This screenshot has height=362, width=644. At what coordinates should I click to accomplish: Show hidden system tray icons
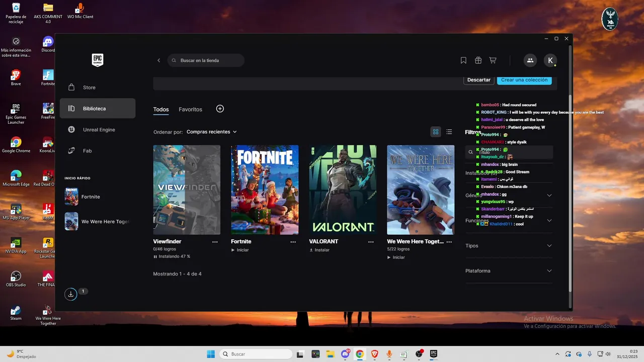(557, 354)
